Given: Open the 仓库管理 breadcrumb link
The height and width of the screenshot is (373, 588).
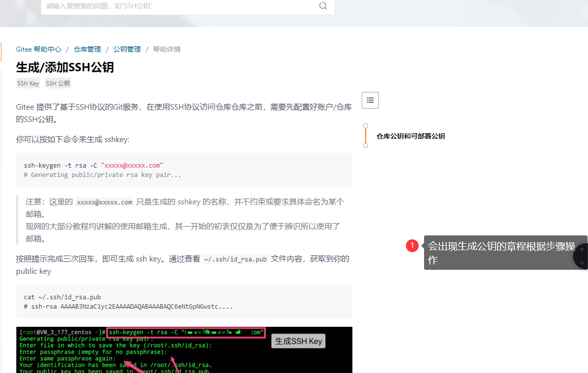Looking at the screenshot, I should [87, 49].
